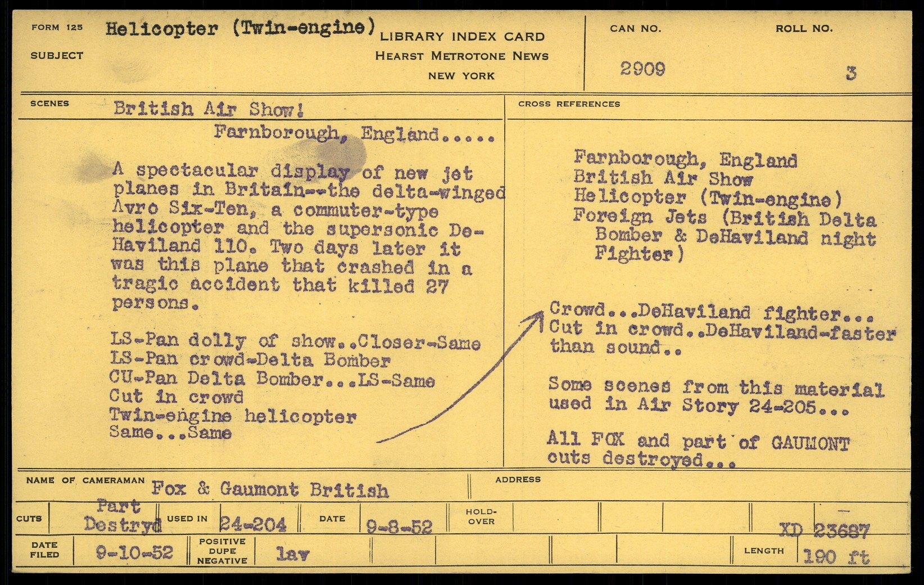Screen dimensions: 924x585
Task: Click cameraman name 'Fox & Gaumont British'
Action: 270,489
